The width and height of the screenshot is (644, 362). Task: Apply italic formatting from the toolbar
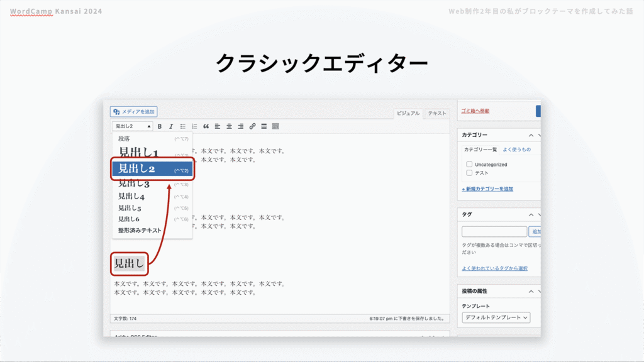170,126
